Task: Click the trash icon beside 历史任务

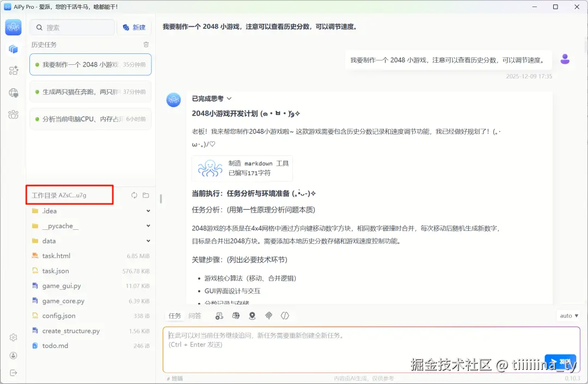Action: (146, 45)
